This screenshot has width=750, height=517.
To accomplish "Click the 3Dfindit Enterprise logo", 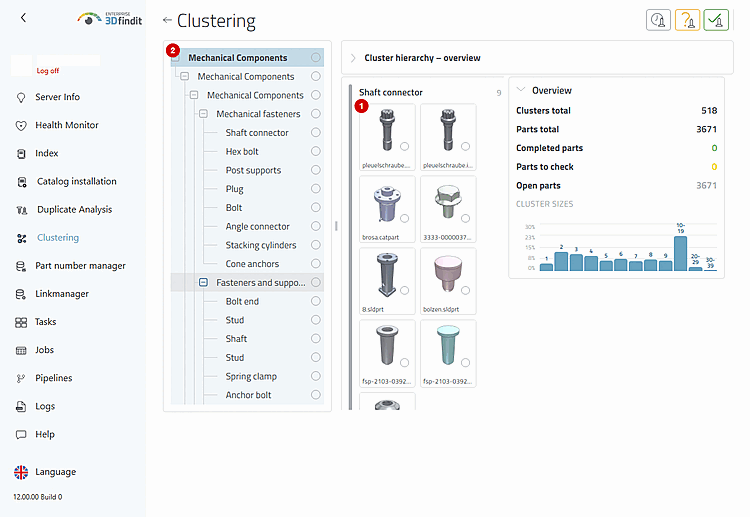I will (110, 19).
